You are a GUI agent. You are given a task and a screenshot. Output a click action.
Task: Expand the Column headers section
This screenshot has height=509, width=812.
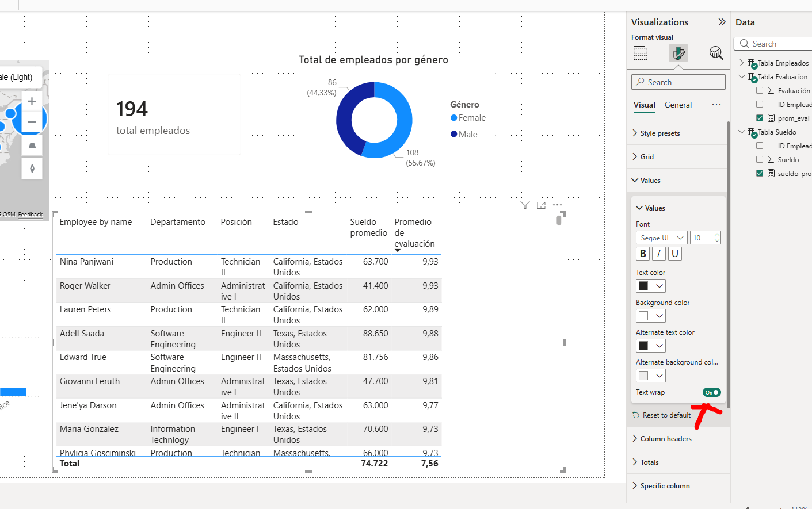(x=666, y=439)
